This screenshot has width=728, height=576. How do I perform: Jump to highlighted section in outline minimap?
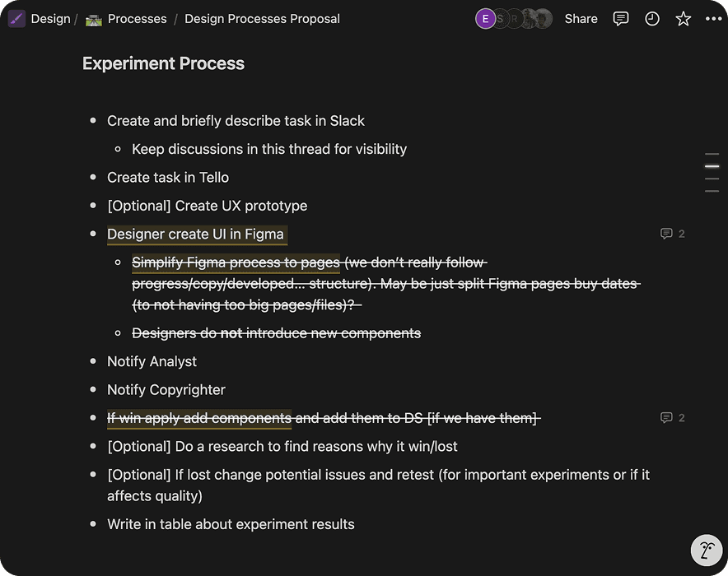coord(712,166)
